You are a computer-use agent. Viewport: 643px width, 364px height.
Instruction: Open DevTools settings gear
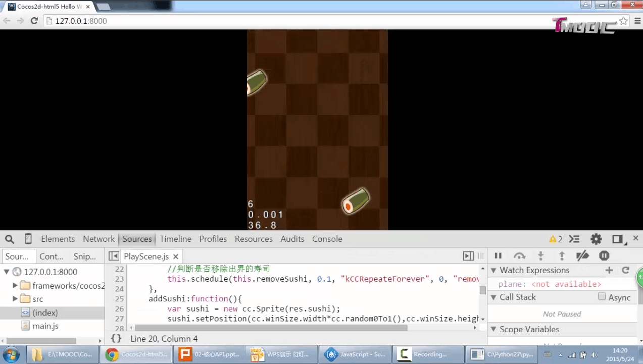click(x=596, y=239)
